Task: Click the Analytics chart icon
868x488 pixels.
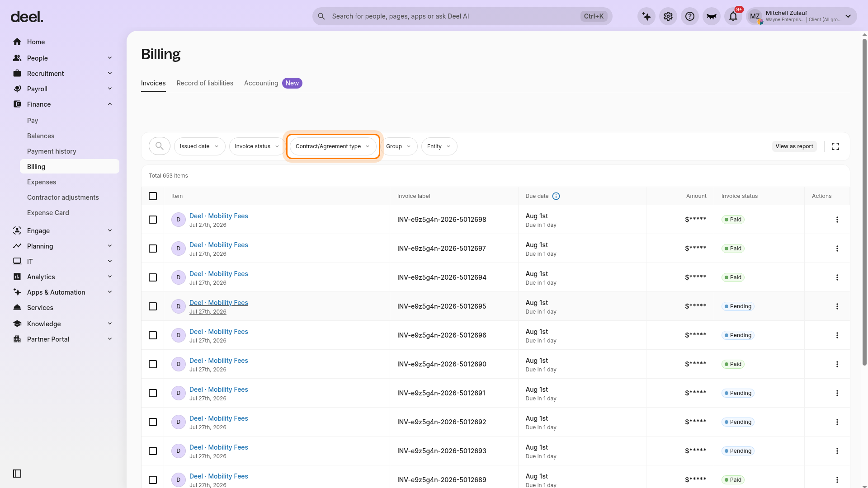Action: (17, 277)
